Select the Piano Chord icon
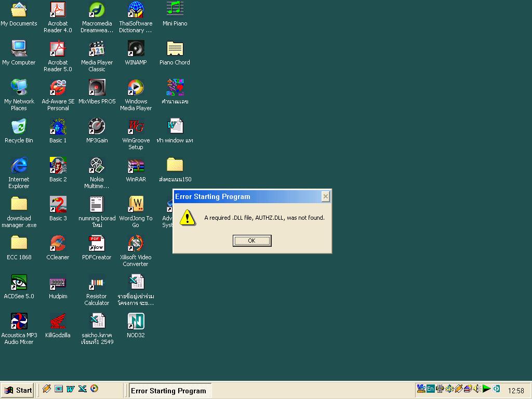The image size is (532, 399). tap(175, 54)
